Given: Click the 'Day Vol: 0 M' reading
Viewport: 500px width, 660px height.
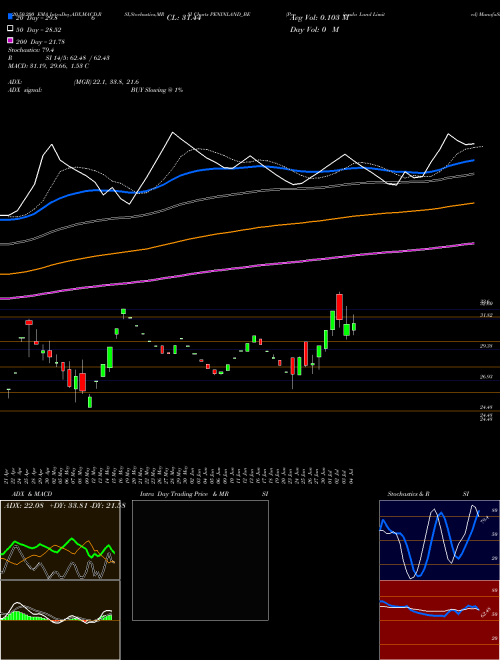Looking at the screenshot, I should point(314,30).
